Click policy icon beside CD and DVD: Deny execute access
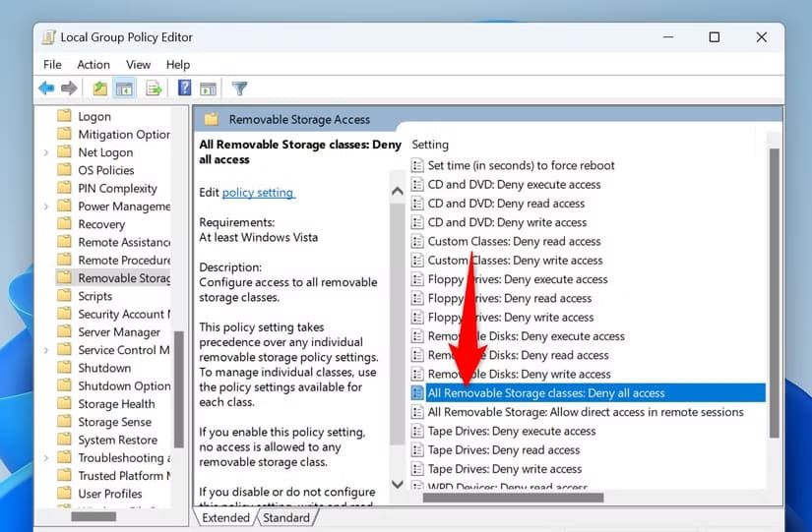Screen dimensions: 812x532 [417, 185]
